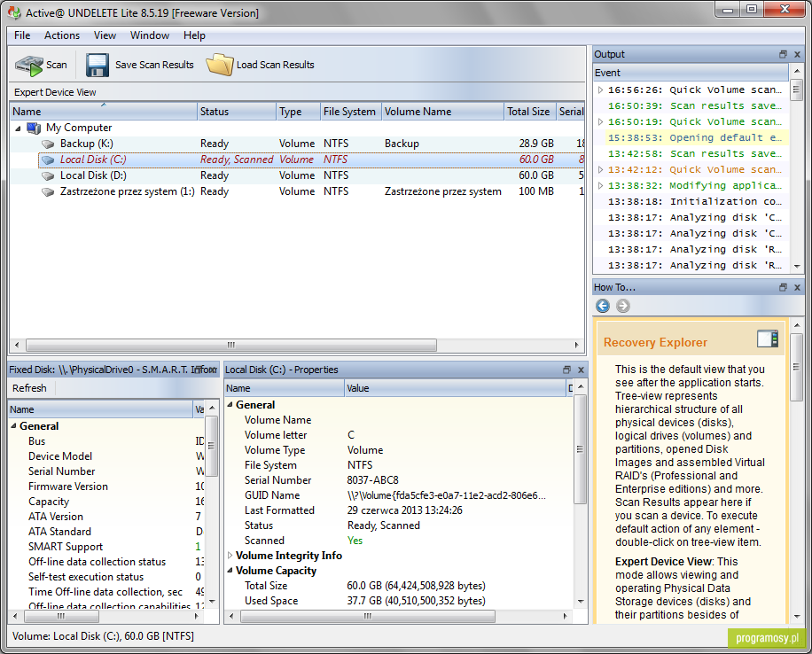The width and height of the screenshot is (812, 654).
Task: Click the Save Scan Results floppy icon
Action: (x=98, y=66)
